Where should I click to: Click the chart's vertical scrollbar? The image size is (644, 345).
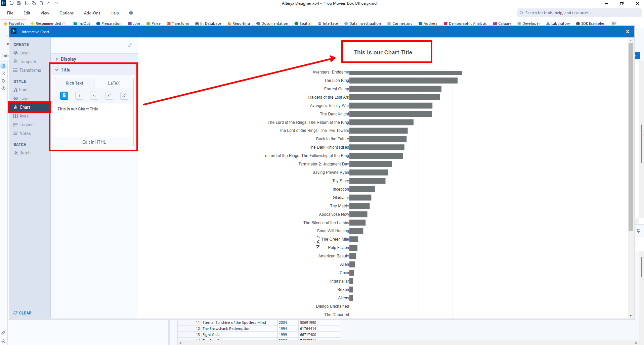point(631,134)
